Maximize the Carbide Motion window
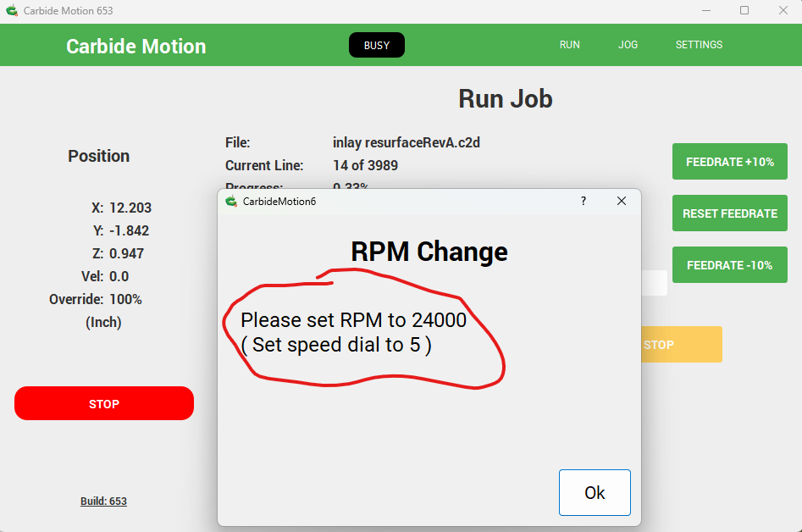The width and height of the screenshot is (802, 532). click(744, 11)
